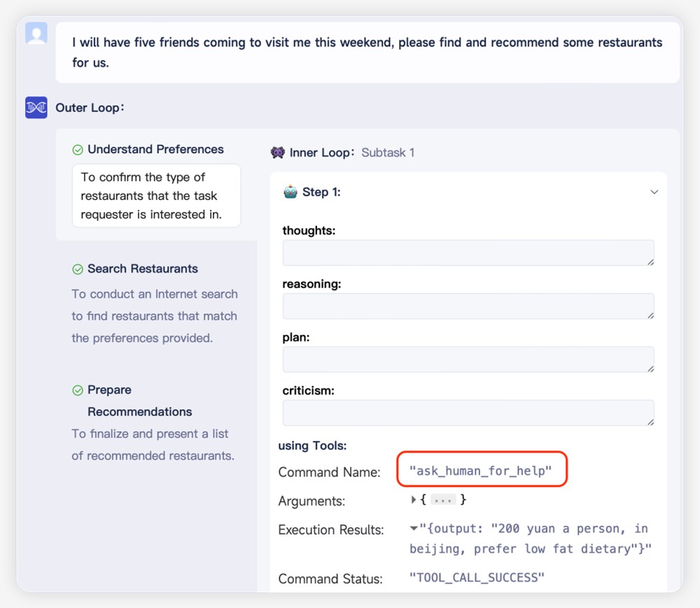Click the Step 1: heading
Screen dimensions: 700x608
pyautogui.click(x=321, y=192)
